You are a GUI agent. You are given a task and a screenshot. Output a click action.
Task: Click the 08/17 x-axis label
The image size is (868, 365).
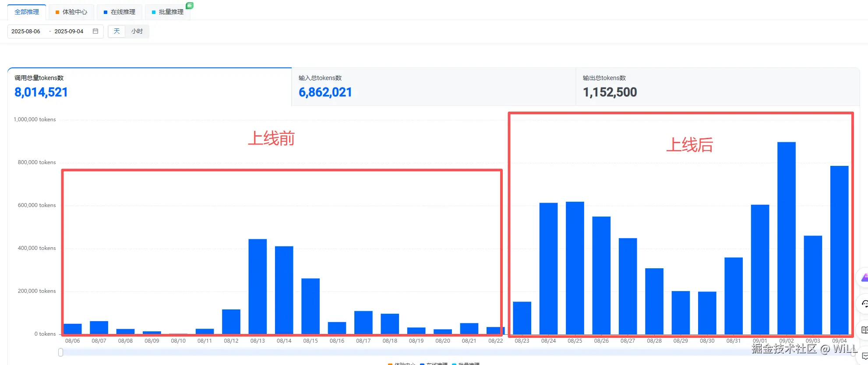[x=363, y=341]
